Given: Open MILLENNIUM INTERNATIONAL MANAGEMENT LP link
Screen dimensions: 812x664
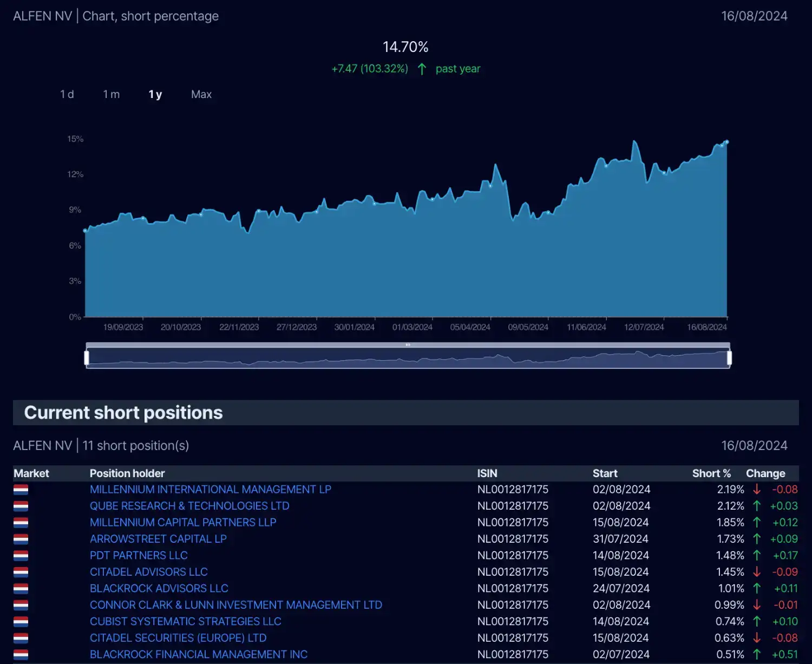Looking at the screenshot, I should (211, 490).
